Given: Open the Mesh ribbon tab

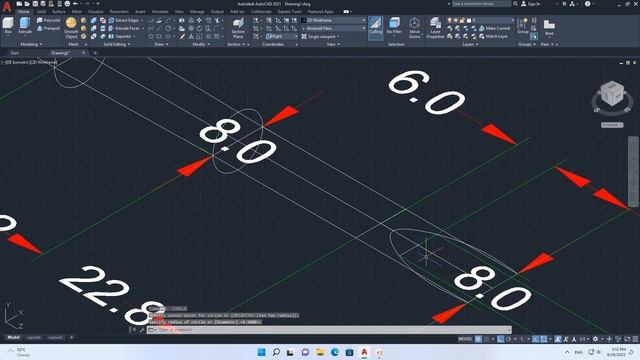Looking at the screenshot, I should (x=77, y=12).
